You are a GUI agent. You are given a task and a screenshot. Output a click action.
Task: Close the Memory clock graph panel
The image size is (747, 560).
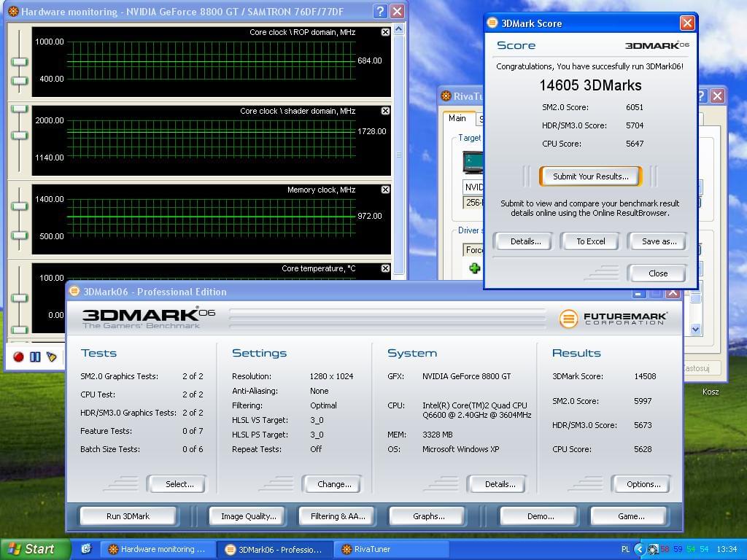(385, 190)
